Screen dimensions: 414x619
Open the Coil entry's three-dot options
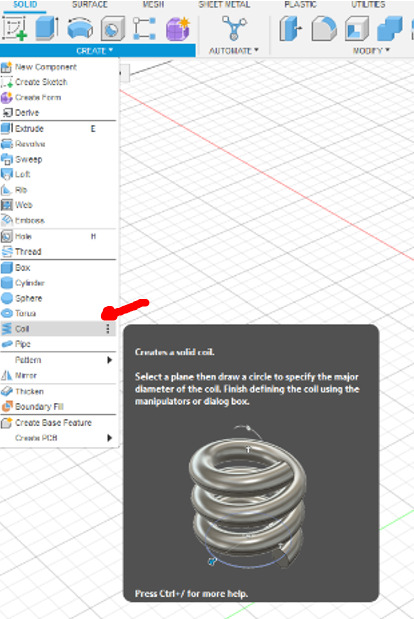tap(108, 329)
